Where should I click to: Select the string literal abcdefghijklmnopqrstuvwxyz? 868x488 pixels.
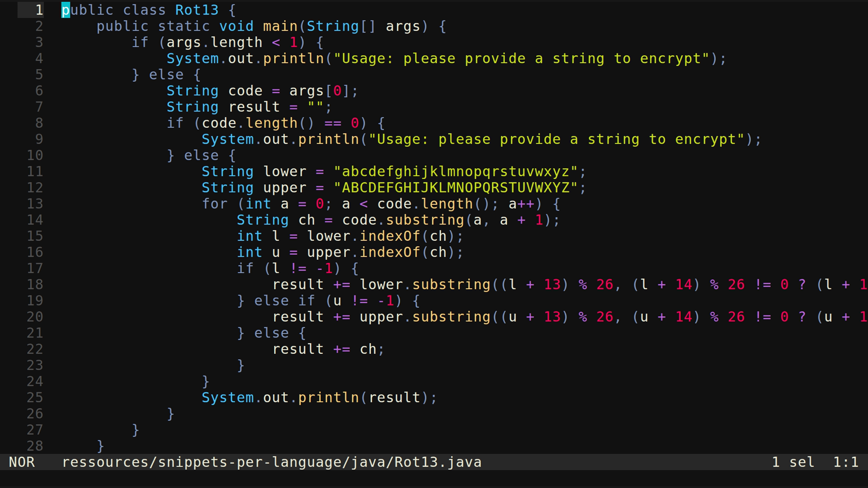point(461,171)
